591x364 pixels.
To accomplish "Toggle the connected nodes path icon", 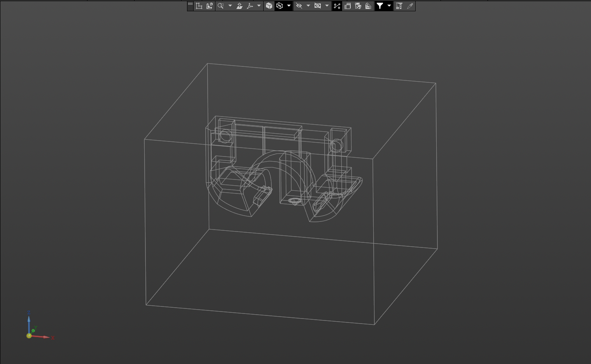I will [x=337, y=6].
